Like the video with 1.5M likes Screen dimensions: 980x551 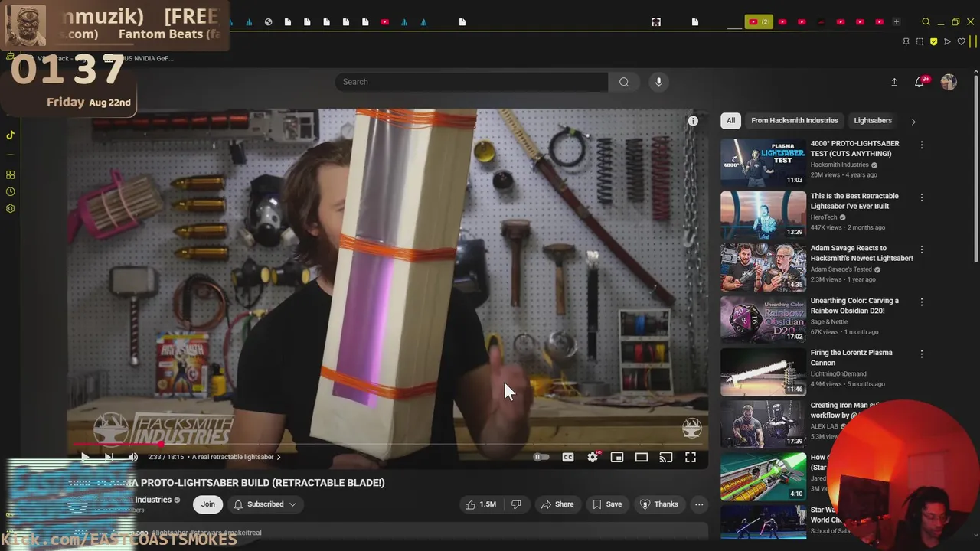480,504
